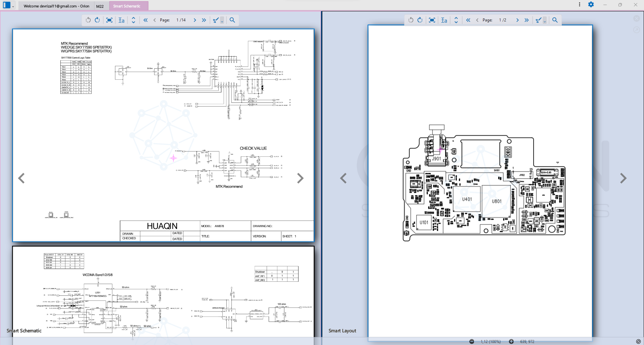
Task: Zoom out layout with minus button
Action: click(472, 341)
